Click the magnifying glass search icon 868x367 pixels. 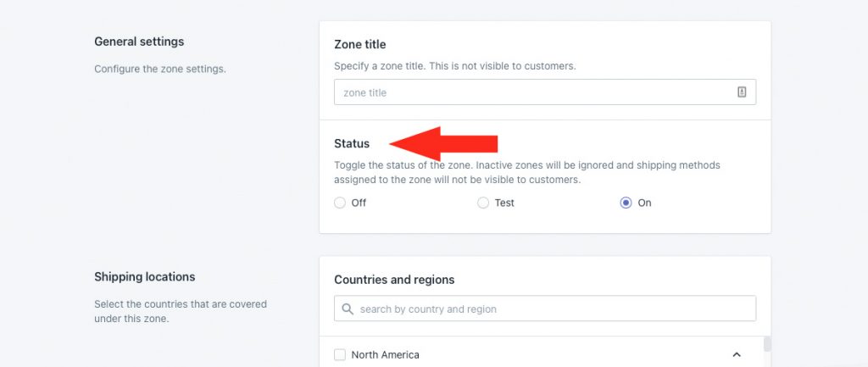tap(348, 309)
